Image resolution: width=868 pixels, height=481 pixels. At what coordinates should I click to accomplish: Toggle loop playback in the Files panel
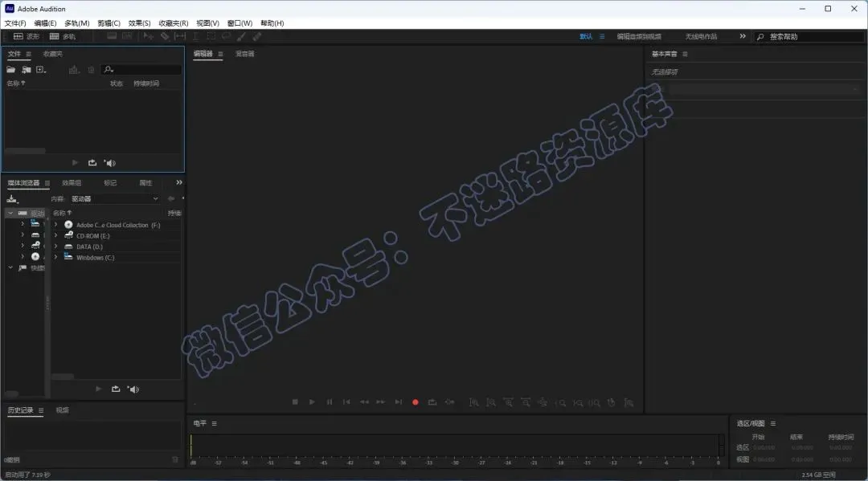click(x=92, y=162)
